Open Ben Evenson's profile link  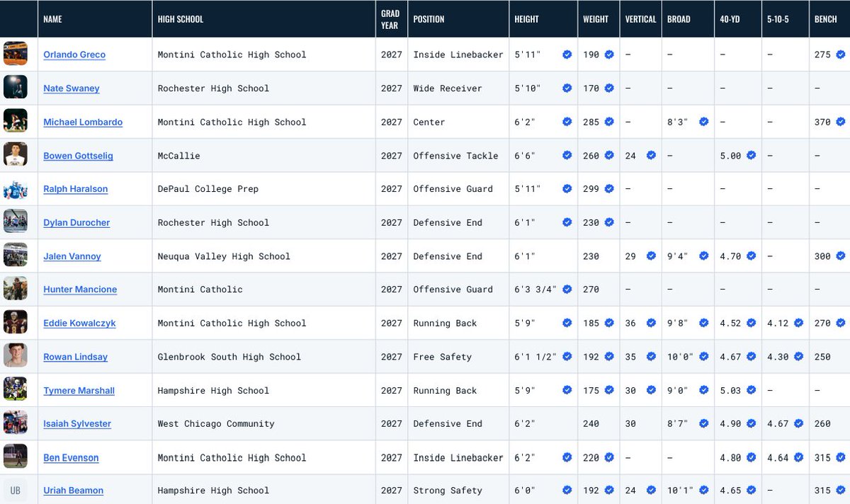71,458
